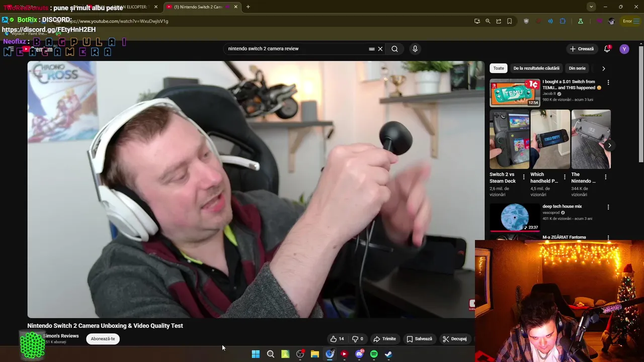Click the zoom magnifier icon in address bar
Screen dimensions: 644x362
pos(488,21)
